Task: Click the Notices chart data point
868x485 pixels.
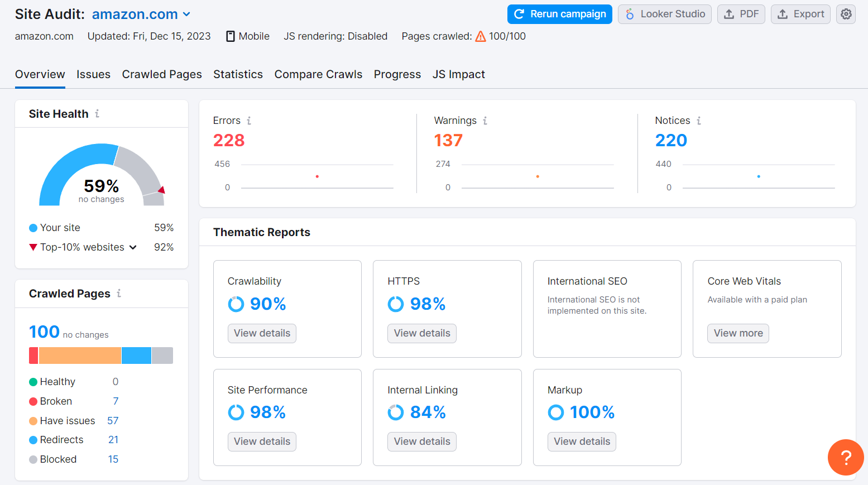Action: tap(759, 176)
